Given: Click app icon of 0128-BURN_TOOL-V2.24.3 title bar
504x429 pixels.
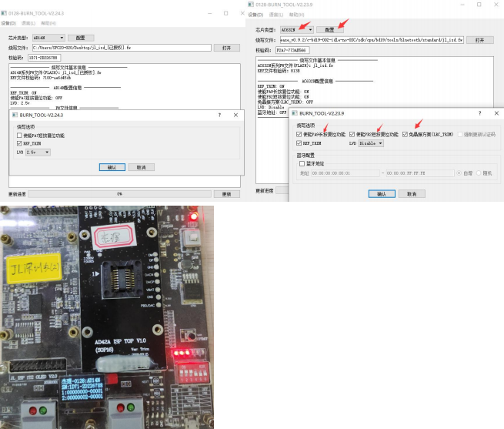Looking at the screenshot, I should point(4,13).
